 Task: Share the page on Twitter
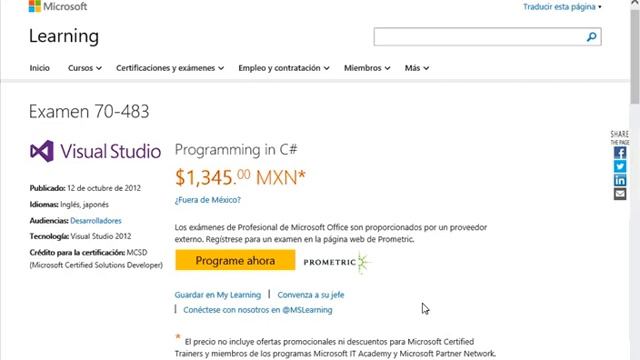click(620, 167)
